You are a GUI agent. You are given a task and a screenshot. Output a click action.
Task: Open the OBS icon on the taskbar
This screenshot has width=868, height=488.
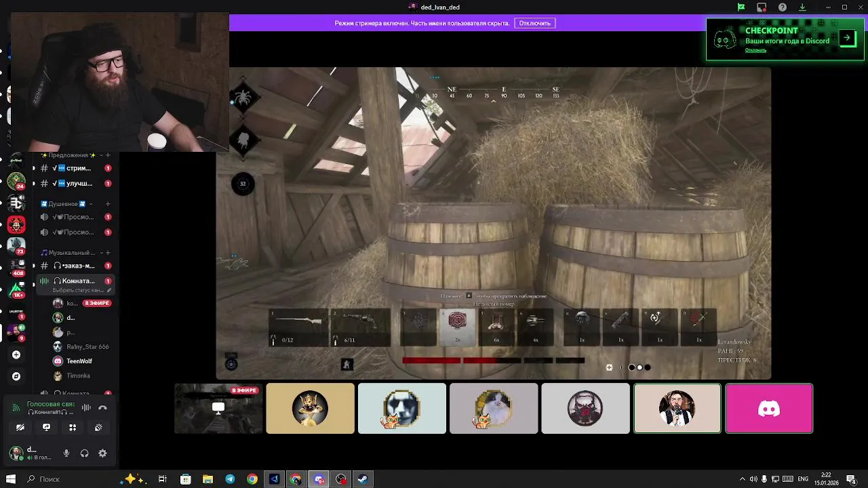340,479
